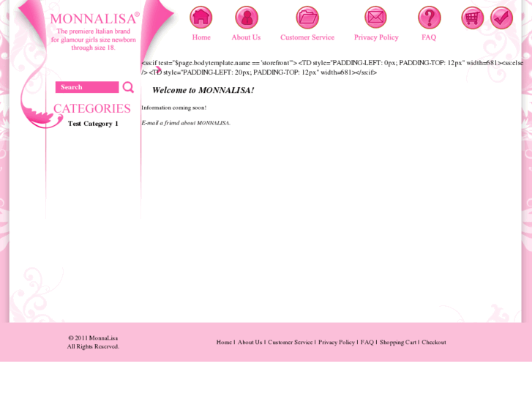532x399 pixels.
Task: Select the Home label in top navigation
Action: point(201,37)
